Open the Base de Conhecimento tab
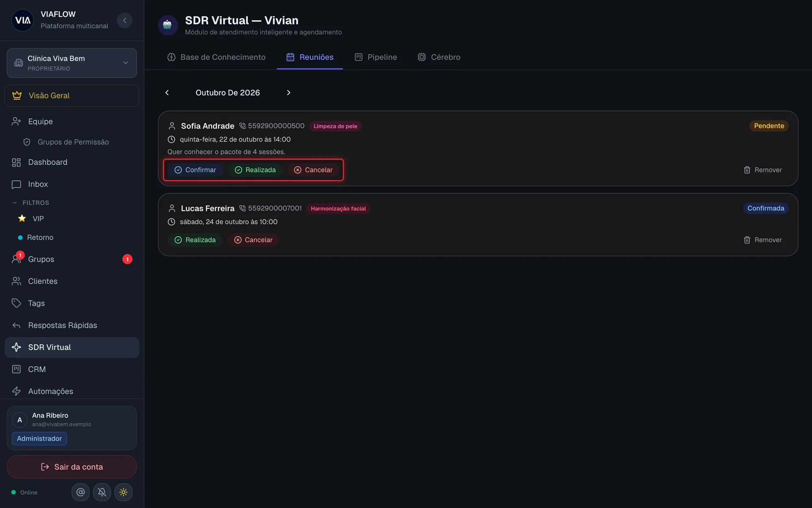 (x=216, y=57)
